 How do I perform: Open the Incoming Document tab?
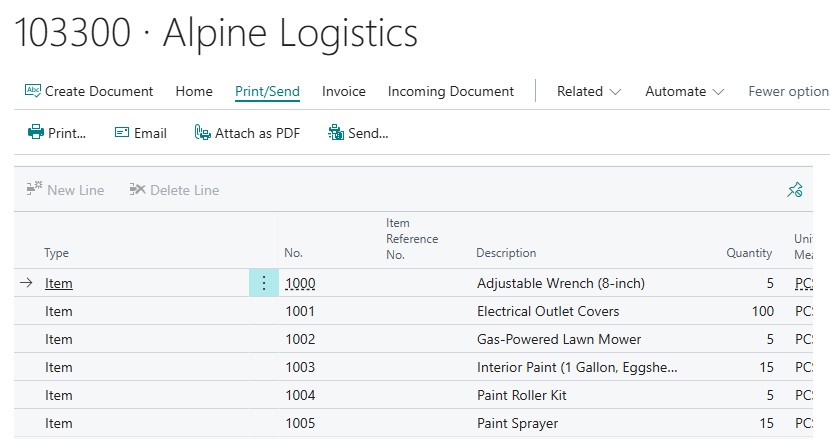tap(450, 91)
